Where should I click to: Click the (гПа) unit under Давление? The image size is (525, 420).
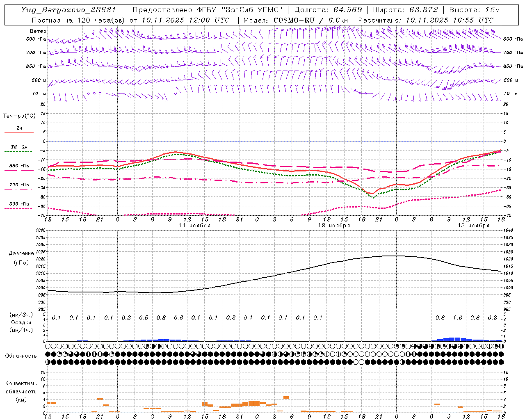coord(21,262)
